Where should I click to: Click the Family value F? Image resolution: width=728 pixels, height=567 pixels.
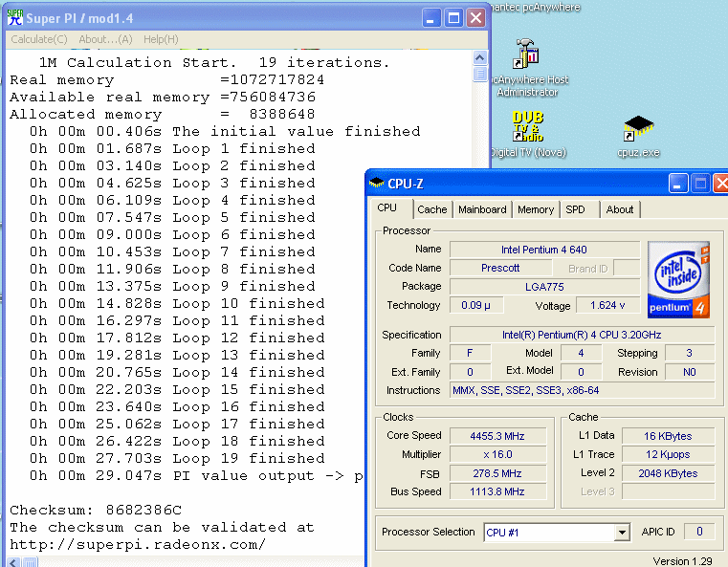(470, 354)
